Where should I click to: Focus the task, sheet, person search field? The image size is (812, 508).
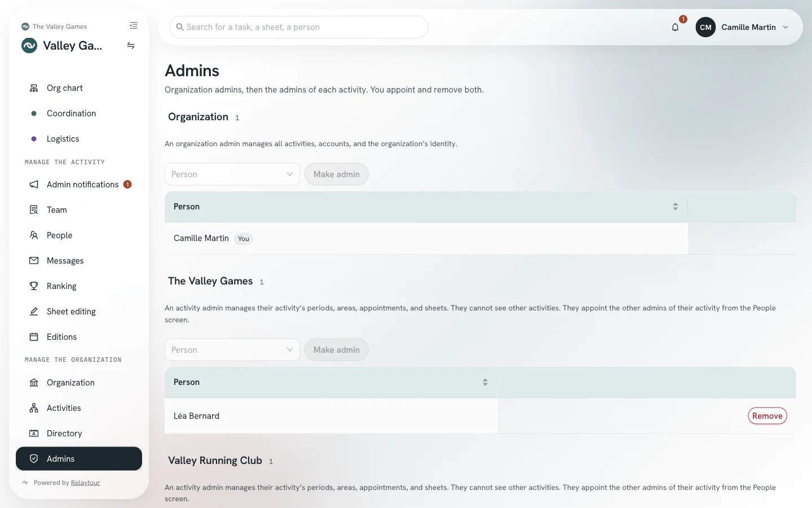299,27
